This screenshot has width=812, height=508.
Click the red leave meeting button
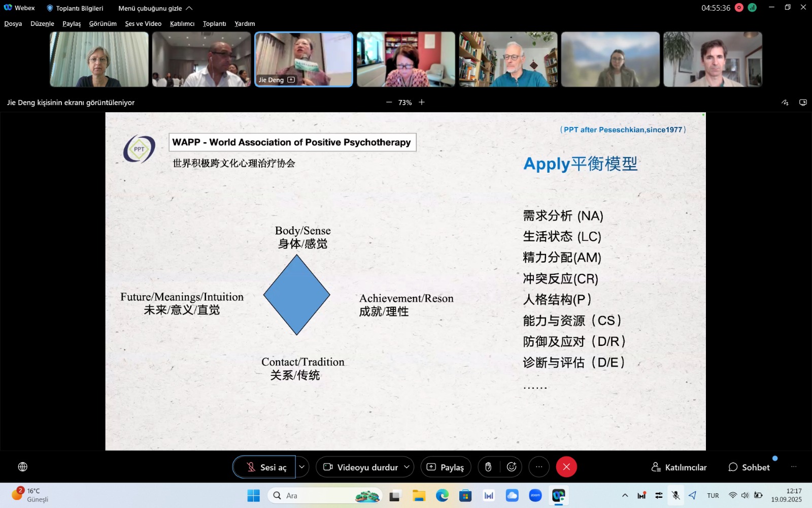pyautogui.click(x=566, y=467)
